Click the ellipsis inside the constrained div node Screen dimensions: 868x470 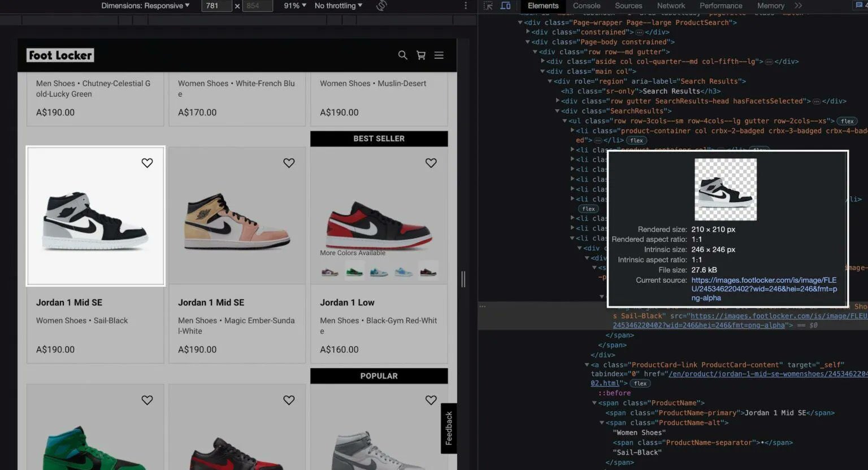640,32
